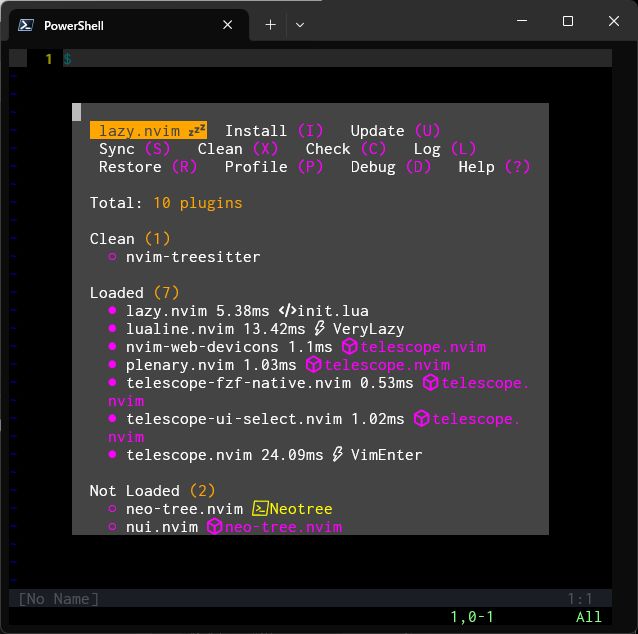The width and height of the screenshot is (638, 634).
Task: Open the Profile (P) view
Action: click(x=274, y=167)
